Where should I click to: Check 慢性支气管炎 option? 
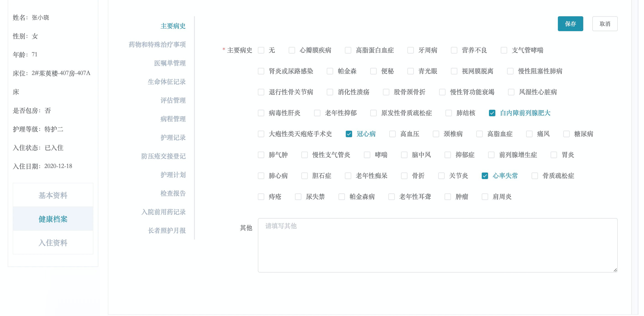304,155
